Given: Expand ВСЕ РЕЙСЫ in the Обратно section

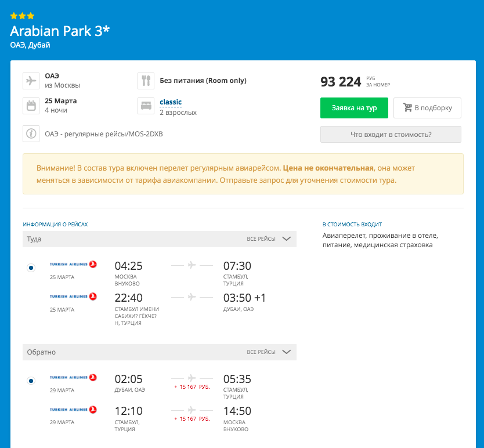Looking at the screenshot, I should click(x=269, y=352).
